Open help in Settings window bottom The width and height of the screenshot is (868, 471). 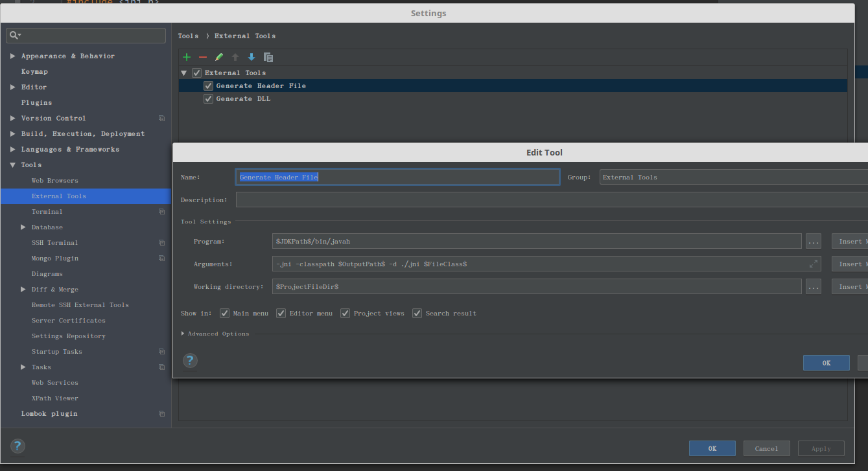pyautogui.click(x=18, y=446)
